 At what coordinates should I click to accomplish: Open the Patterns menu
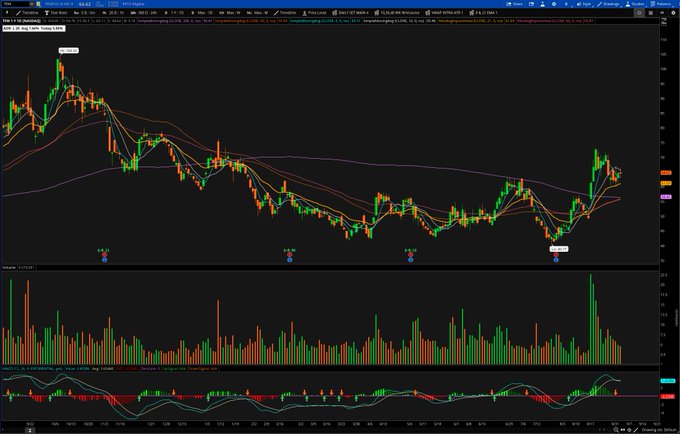(661, 4)
